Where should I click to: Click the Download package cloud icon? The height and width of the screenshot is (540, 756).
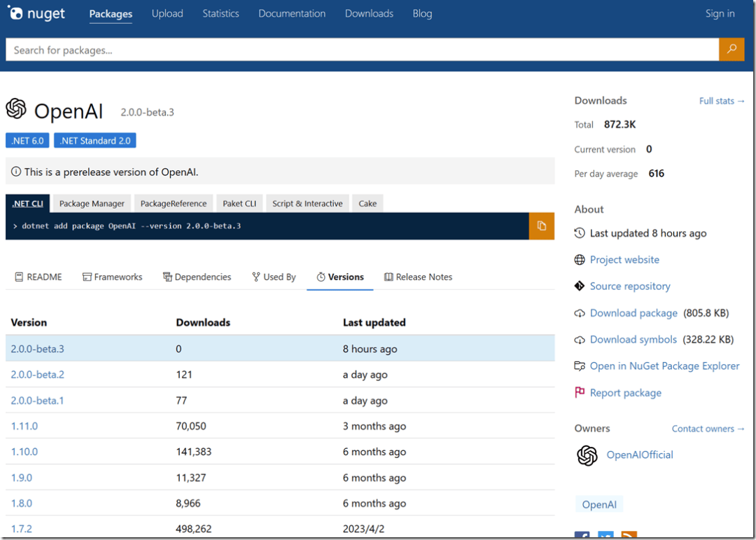tap(580, 313)
